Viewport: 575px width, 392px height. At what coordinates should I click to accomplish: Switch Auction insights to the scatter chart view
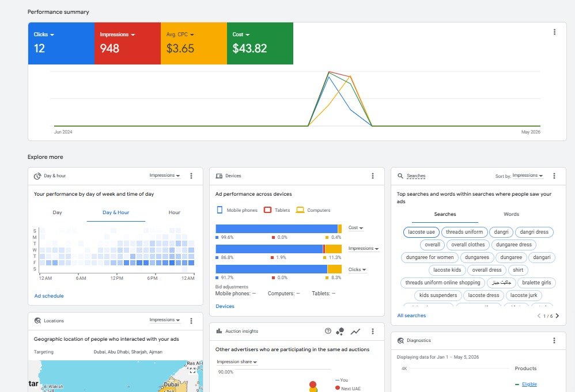click(x=340, y=332)
